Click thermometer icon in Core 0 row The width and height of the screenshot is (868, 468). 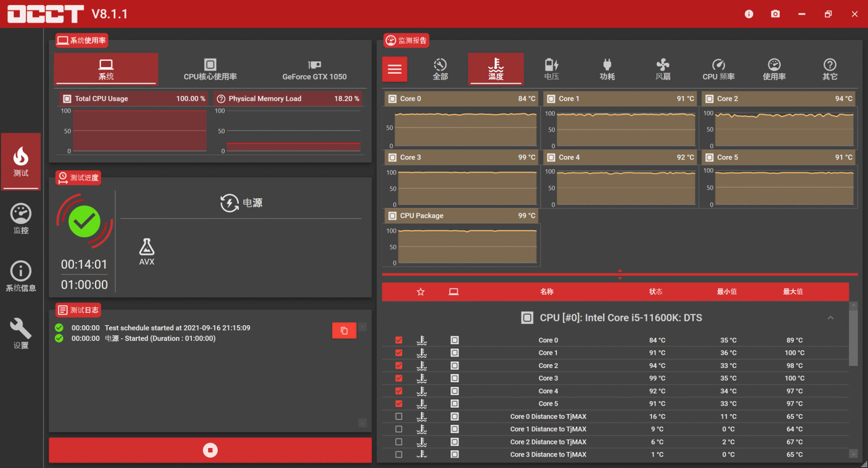pyautogui.click(x=422, y=340)
